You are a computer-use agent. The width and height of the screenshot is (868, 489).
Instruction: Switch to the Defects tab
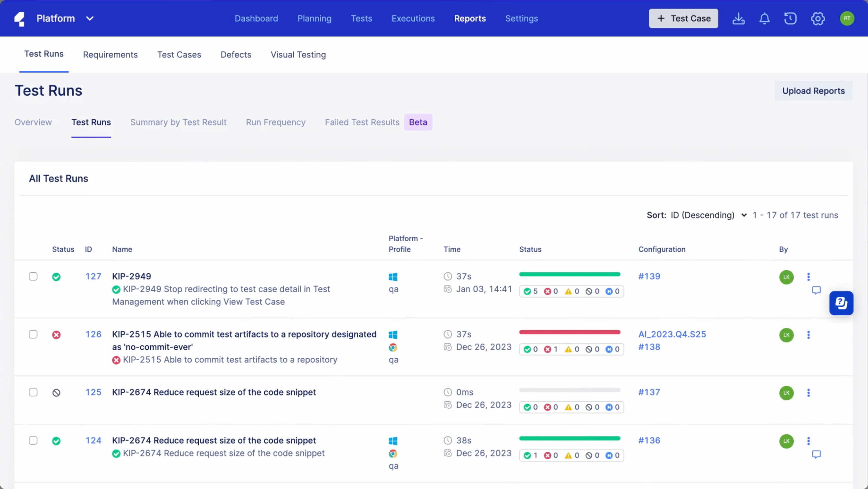236,55
